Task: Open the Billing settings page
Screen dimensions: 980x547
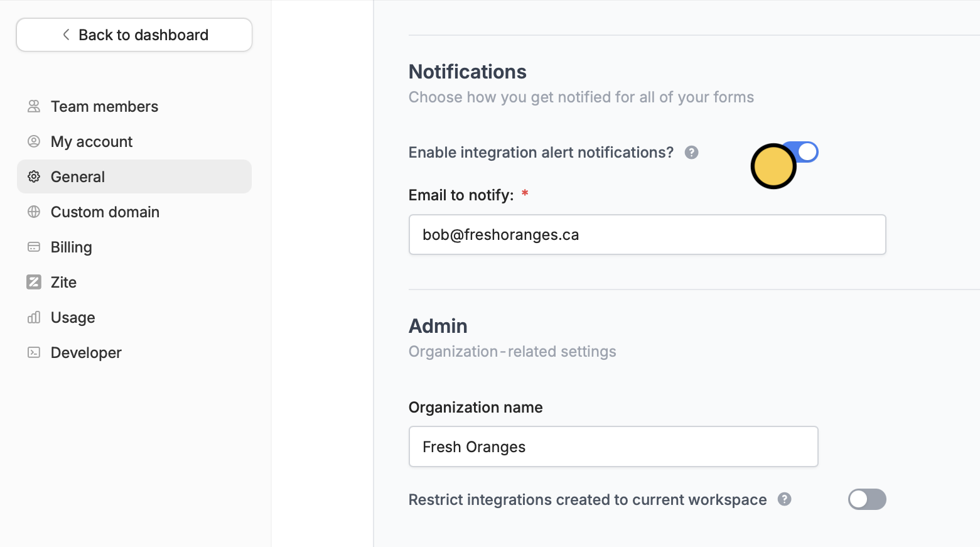Action: pyautogui.click(x=72, y=247)
